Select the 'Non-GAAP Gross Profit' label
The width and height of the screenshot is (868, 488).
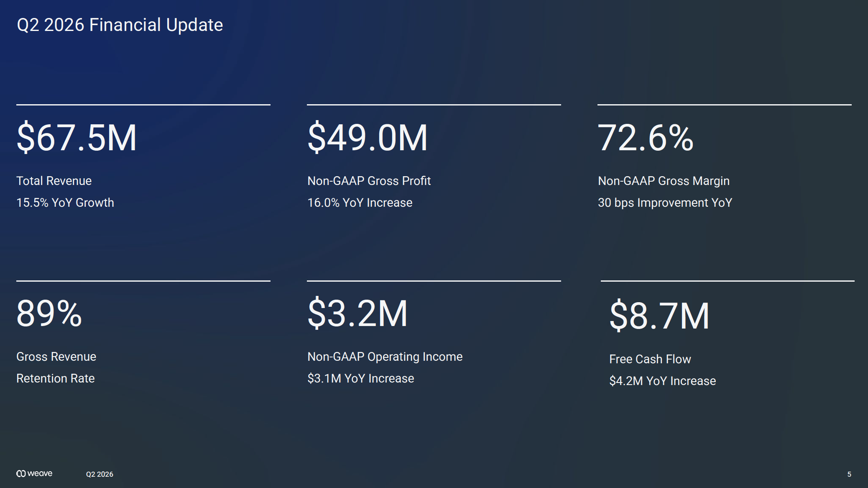tap(369, 181)
